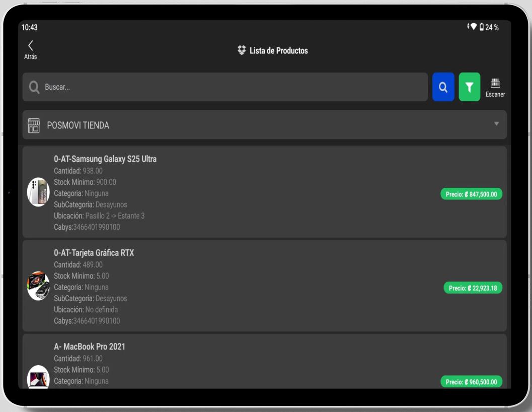Tap the Escaner barcode icon
This screenshot has height=412, width=532.
point(495,87)
